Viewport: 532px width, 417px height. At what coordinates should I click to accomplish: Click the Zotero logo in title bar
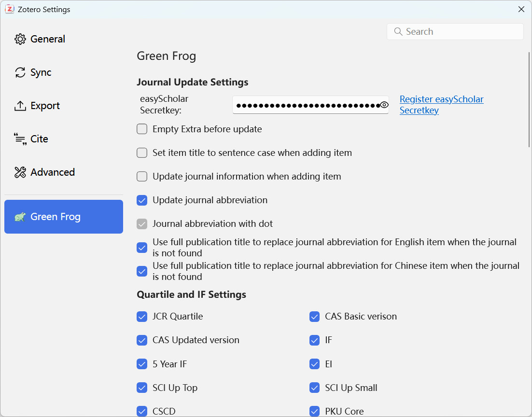click(10, 9)
